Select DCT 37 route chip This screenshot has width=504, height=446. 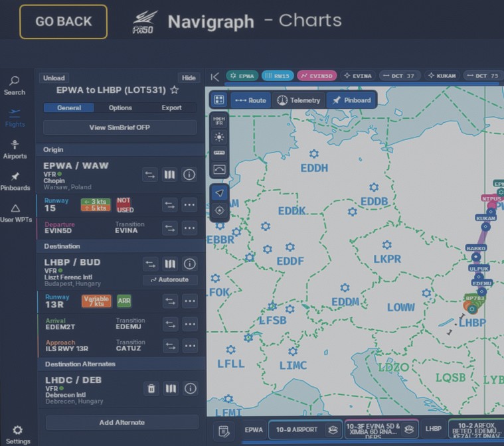point(400,76)
